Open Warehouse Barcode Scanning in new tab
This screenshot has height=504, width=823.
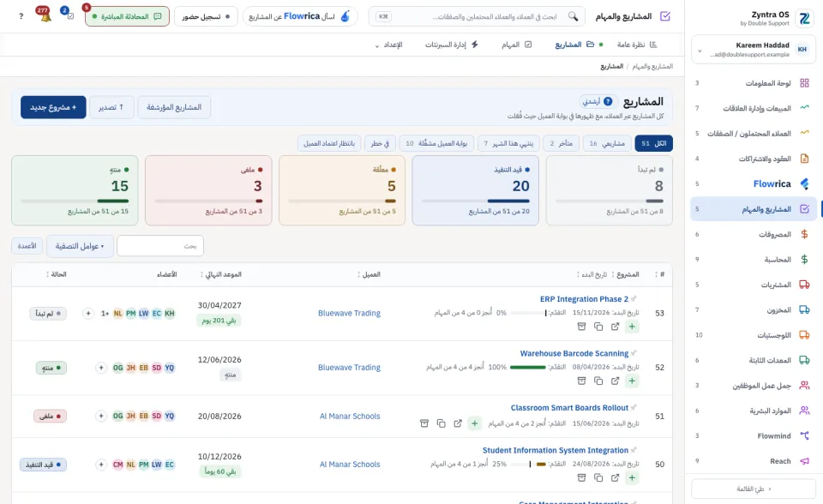(x=616, y=381)
